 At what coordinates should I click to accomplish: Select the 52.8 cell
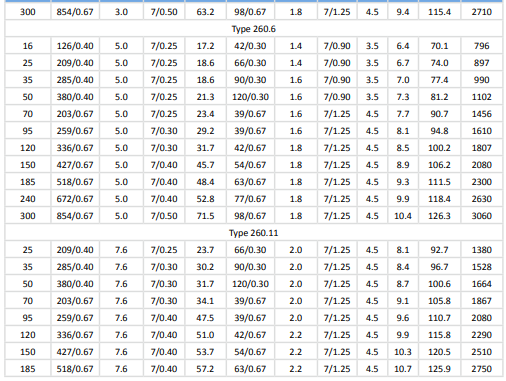pos(205,199)
